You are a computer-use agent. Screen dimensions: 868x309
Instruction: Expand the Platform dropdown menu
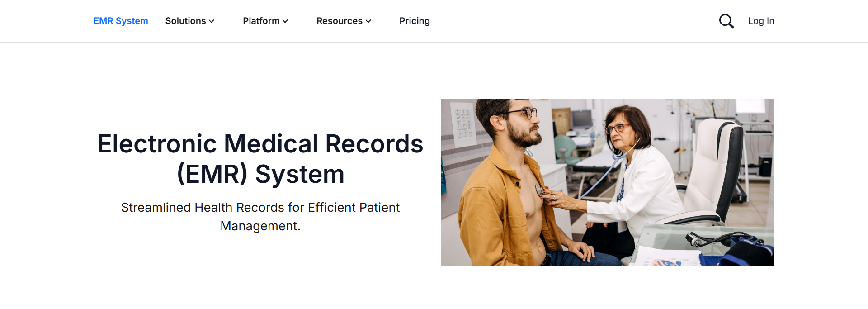click(x=265, y=21)
